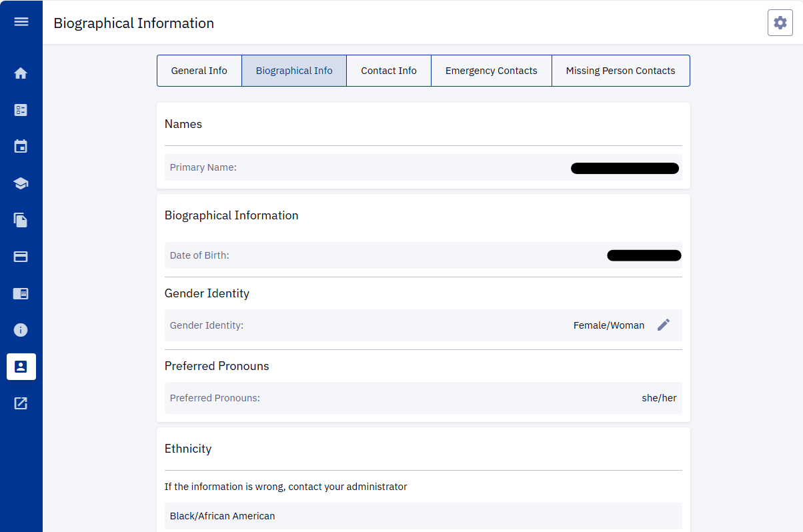Switch to the General Info tab
This screenshot has width=803, height=532.
tap(199, 71)
